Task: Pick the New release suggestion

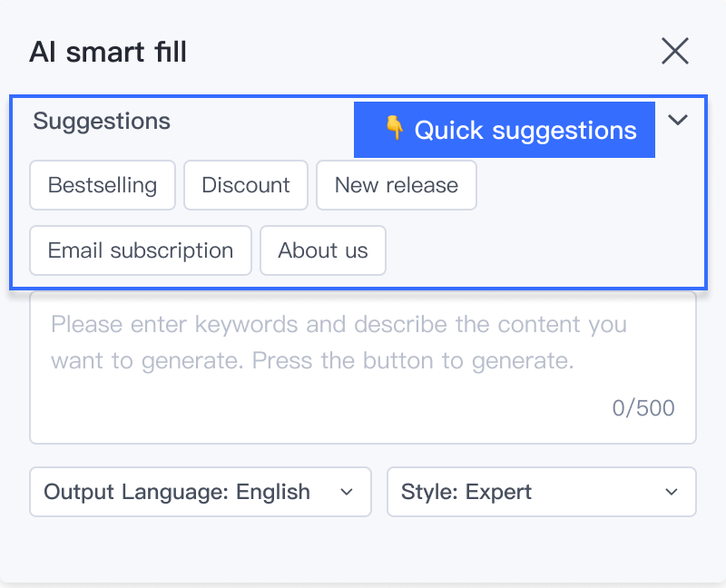Action: [397, 185]
